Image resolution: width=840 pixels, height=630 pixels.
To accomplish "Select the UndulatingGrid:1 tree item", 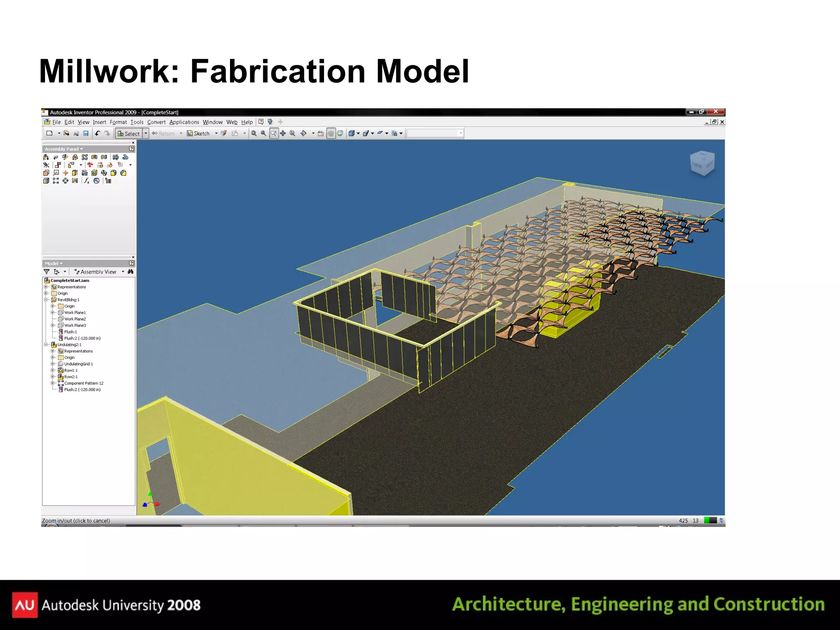I will pyautogui.click(x=75, y=364).
